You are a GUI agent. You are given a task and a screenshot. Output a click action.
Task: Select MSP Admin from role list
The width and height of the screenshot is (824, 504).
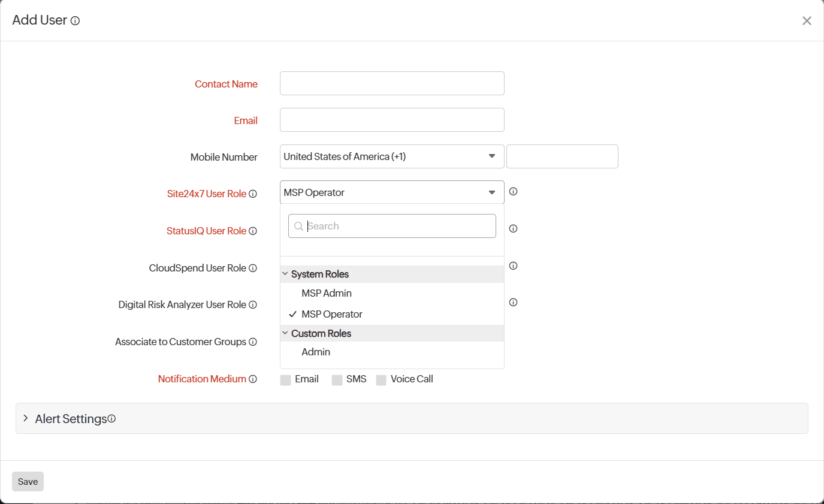click(x=327, y=293)
